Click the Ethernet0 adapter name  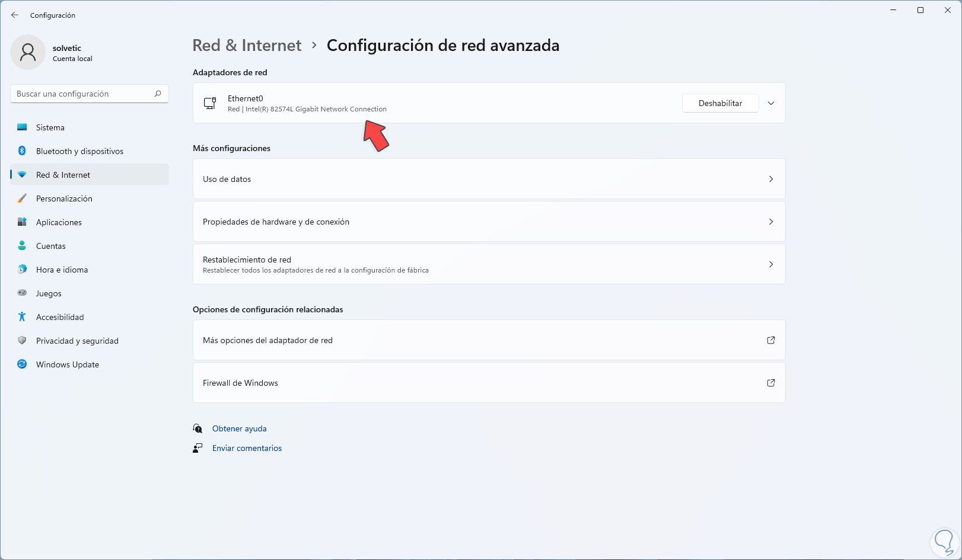coord(246,98)
